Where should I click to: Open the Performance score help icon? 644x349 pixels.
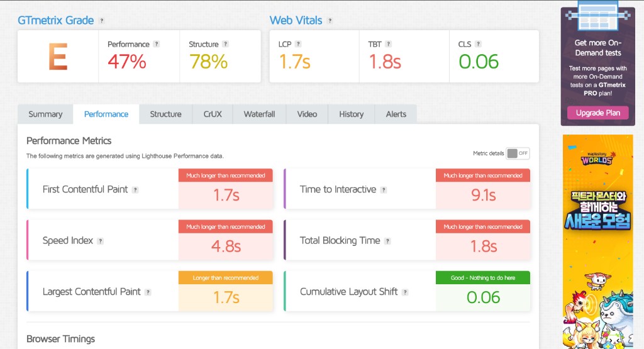click(x=157, y=44)
